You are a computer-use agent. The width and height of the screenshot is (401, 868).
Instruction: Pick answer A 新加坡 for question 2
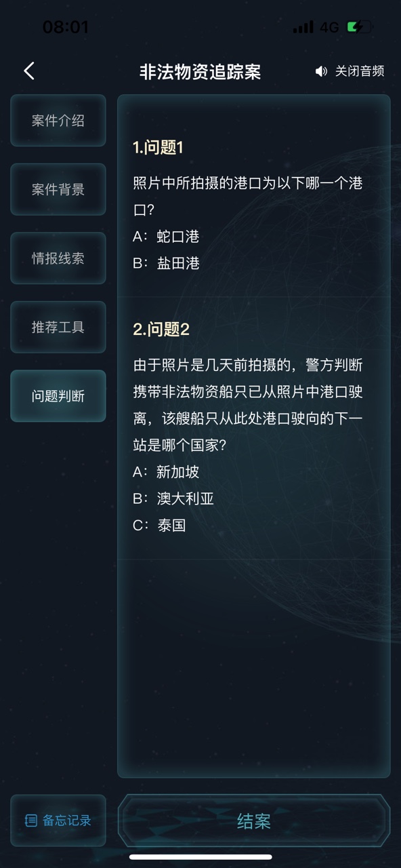(x=167, y=472)
